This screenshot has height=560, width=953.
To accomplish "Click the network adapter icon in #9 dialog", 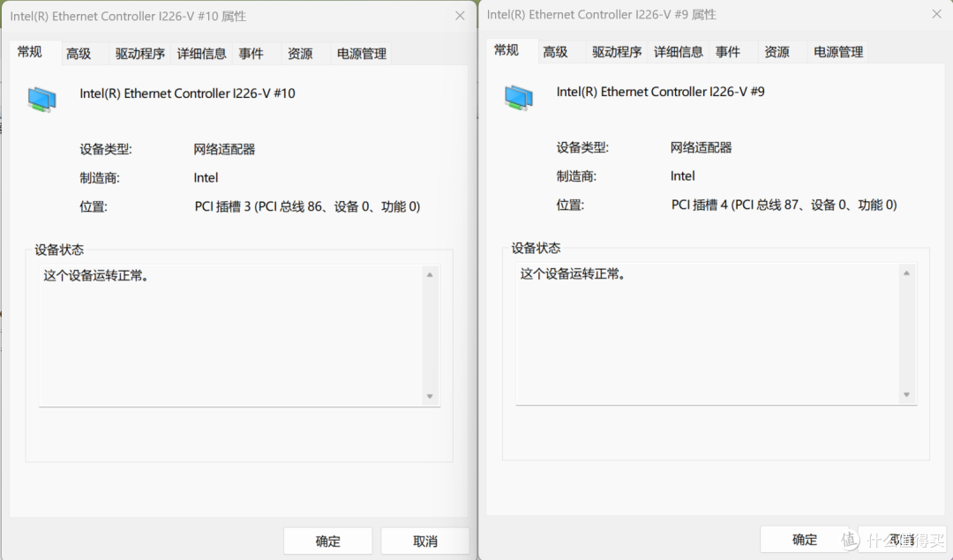I will click(519, 98).
